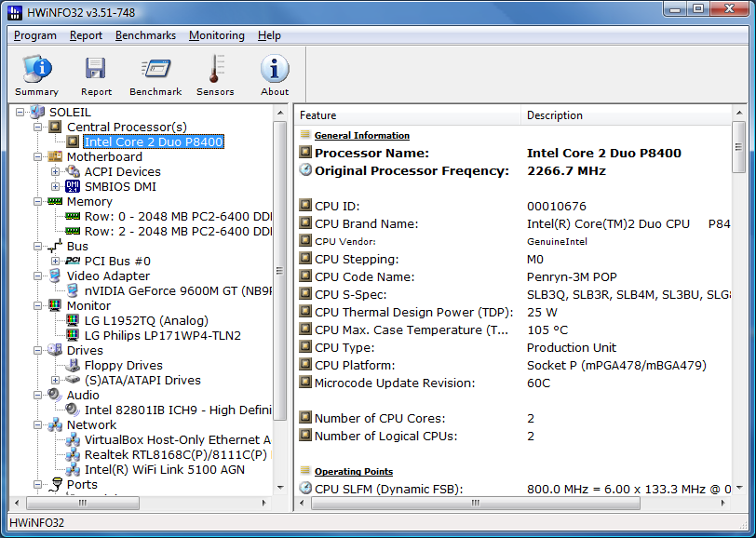Click the Audio speaker icon
756x538 pixels.
click(55, 395)
